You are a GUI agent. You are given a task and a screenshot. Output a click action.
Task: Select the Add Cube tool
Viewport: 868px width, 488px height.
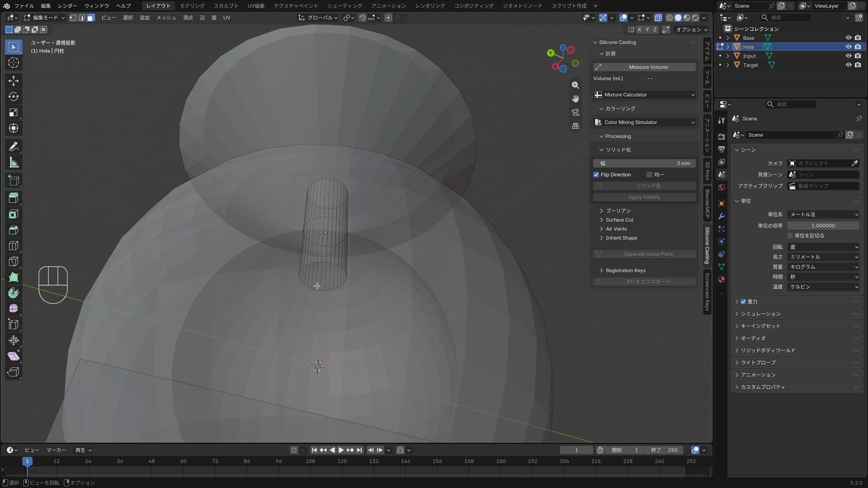pyautogui.click(x=14, y=181)
